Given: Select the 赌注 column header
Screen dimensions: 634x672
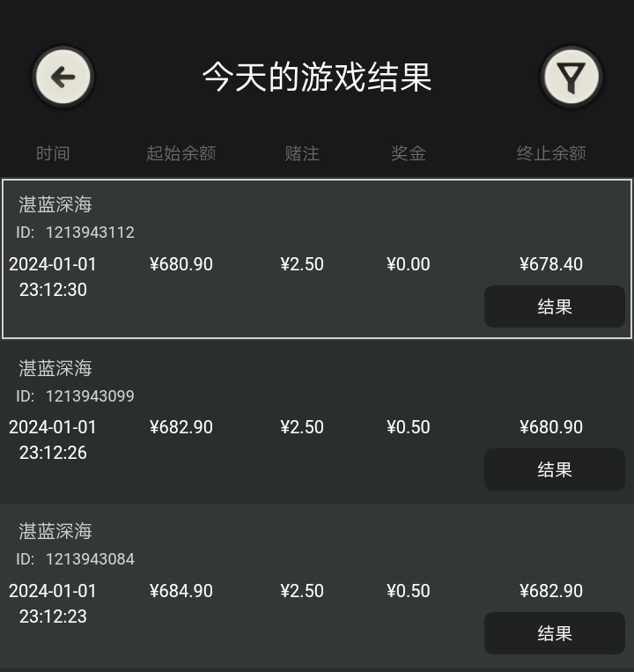Looking at the screenshot, I should 302,153.
